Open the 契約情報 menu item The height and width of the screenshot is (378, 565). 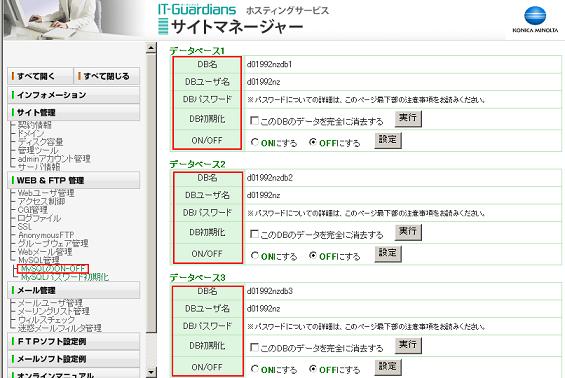point(35,125)
